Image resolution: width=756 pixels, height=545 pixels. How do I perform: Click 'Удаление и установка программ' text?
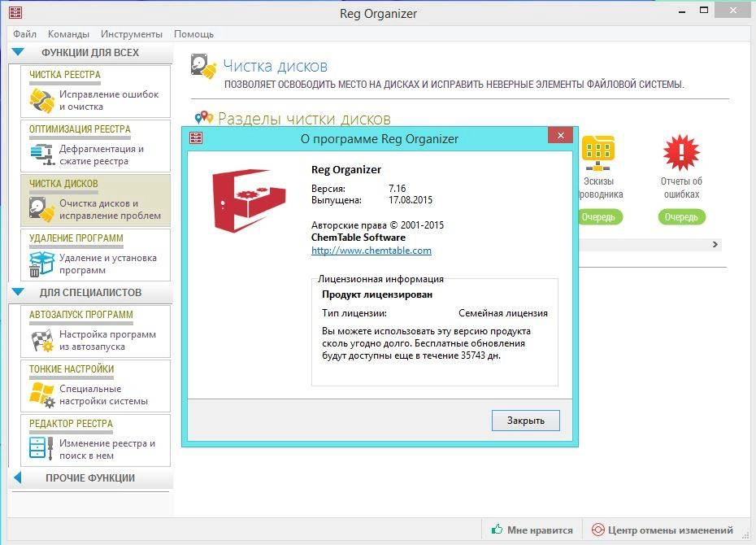[x=108, y=264]
